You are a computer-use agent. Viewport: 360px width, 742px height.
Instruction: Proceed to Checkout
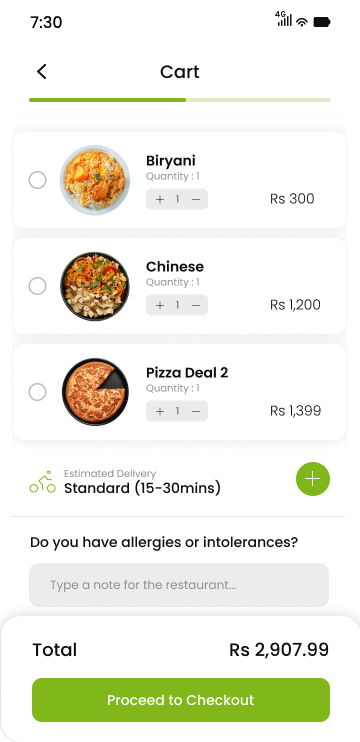[181, 700]
